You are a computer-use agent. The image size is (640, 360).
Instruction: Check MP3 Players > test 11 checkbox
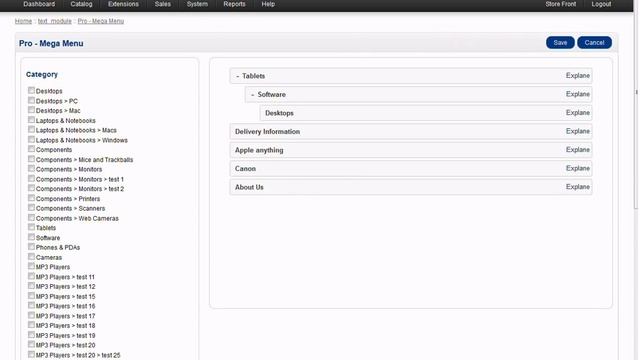coord(31,276)
